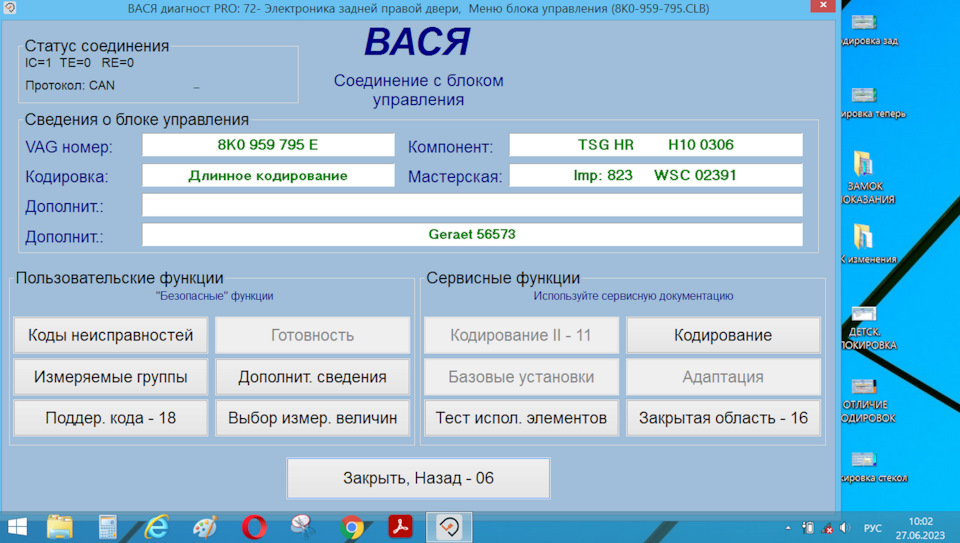Switch input language РУС
The height and width of the screenshot is (543, 960).
tap(872, 528)
